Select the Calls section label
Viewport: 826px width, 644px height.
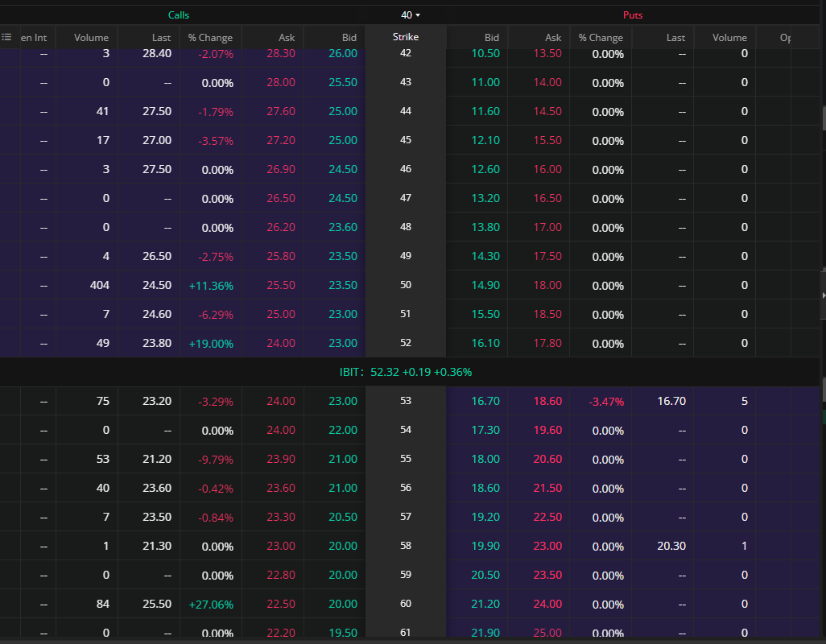click(179, 15)
